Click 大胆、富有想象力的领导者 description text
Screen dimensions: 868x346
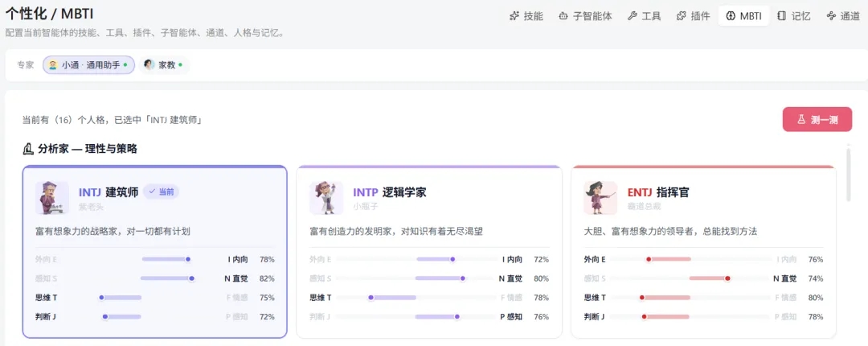670,231
